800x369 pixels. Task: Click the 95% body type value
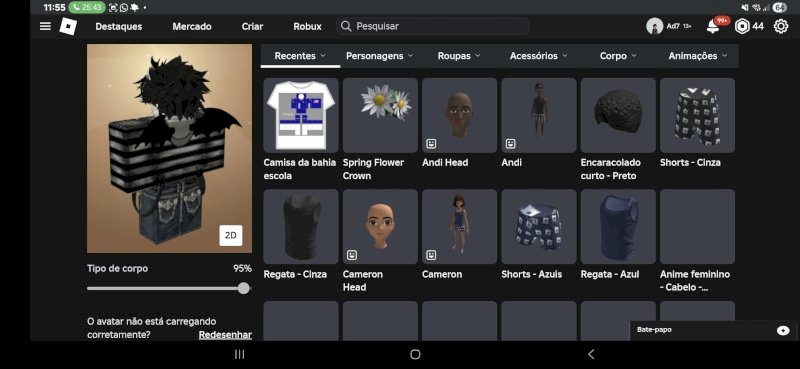tap(242, 268)
